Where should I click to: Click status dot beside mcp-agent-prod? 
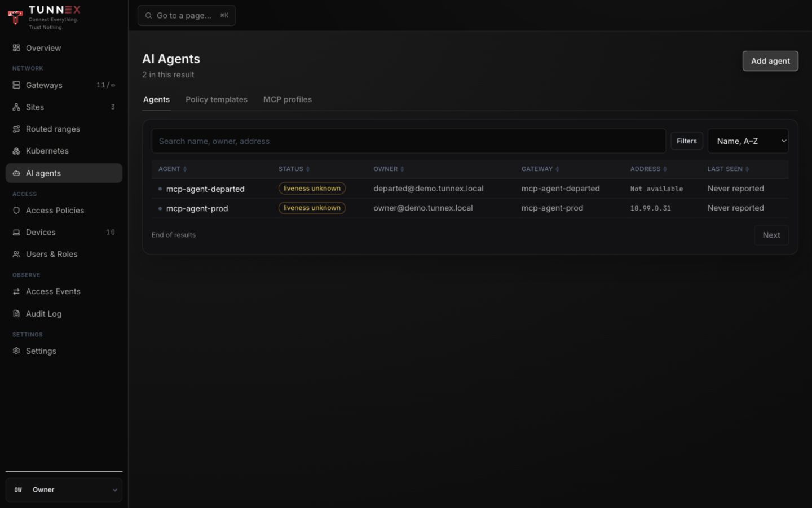pyautogui.click(x=160, y=209)
